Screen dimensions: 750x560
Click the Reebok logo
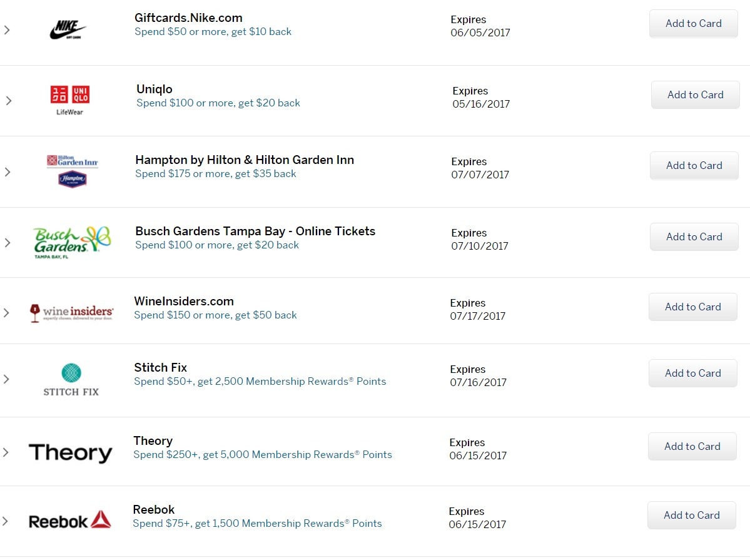[x=70, y=520]
